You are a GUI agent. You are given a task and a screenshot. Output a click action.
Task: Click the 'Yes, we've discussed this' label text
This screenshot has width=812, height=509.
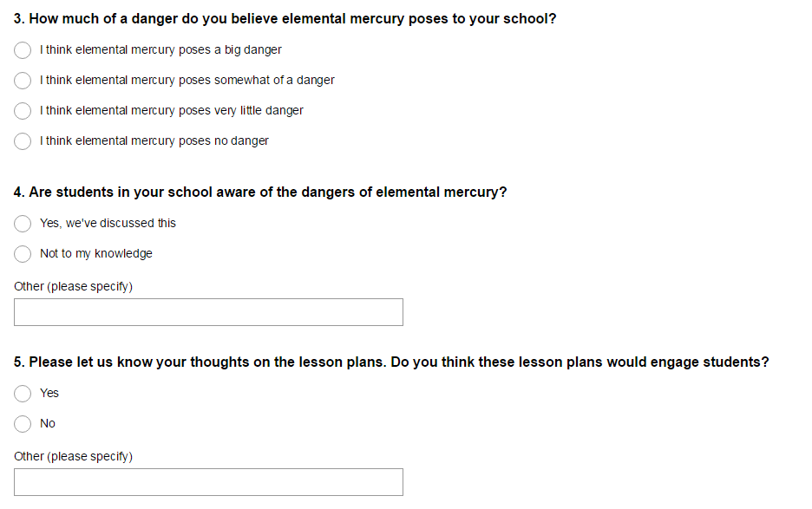click(108, 224)
